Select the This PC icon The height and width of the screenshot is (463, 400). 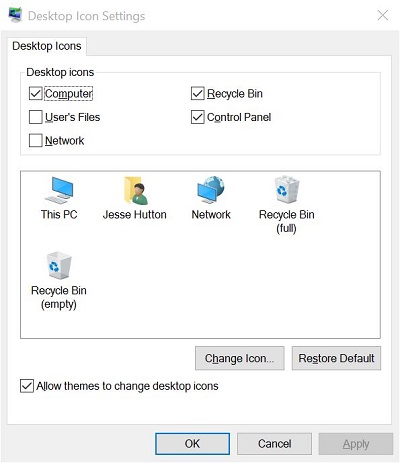click(x=59, y=198)
